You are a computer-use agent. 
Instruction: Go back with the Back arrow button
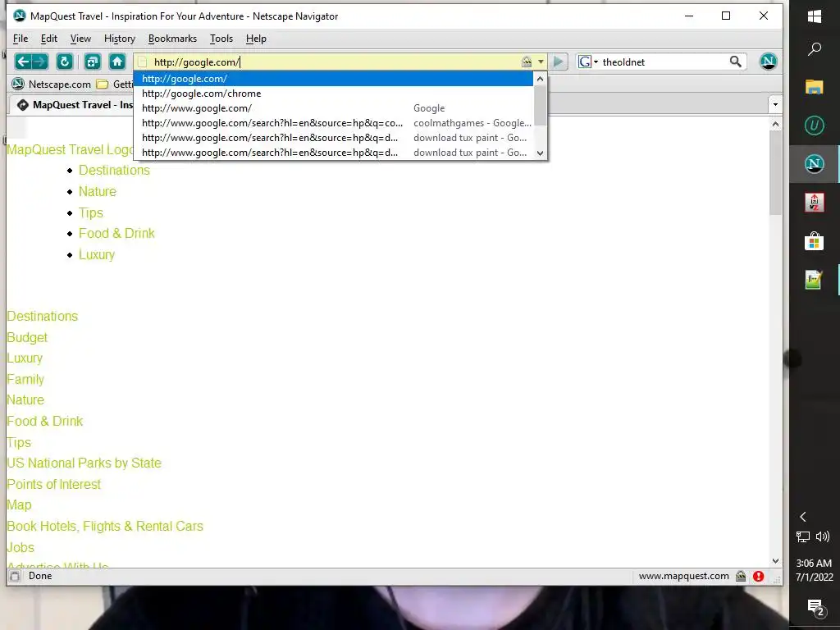[22, 62]
